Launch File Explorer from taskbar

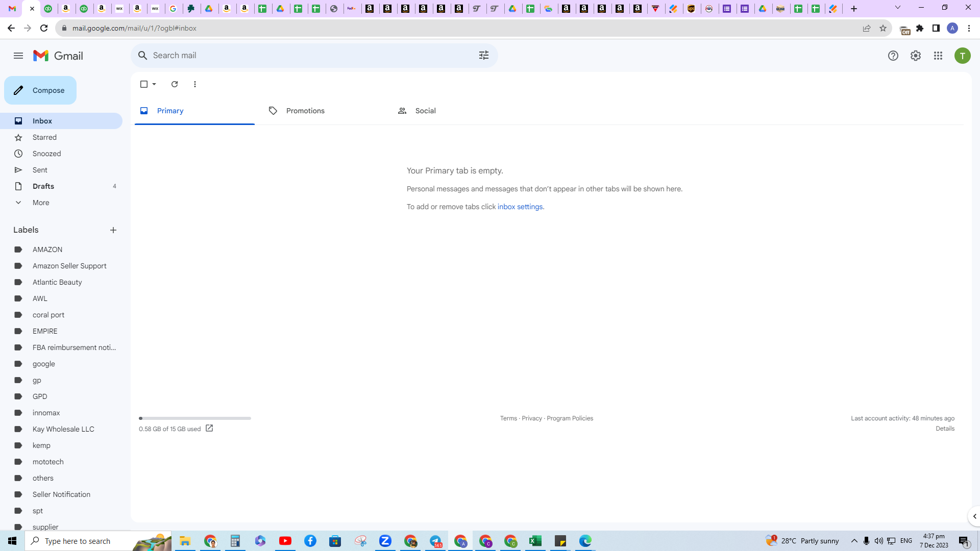click(x=185, y=541)
